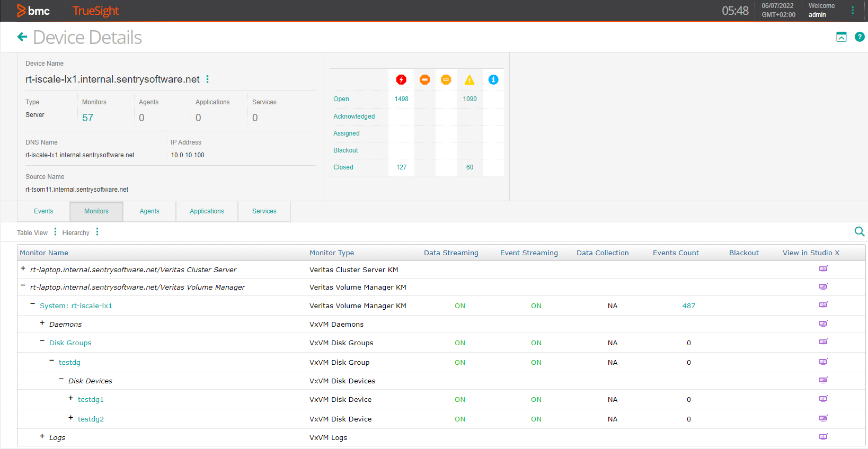The height and width of the screenshot is (449, 868).
Task: Click the Acknowledged status row label
Action: click(354, 116)
